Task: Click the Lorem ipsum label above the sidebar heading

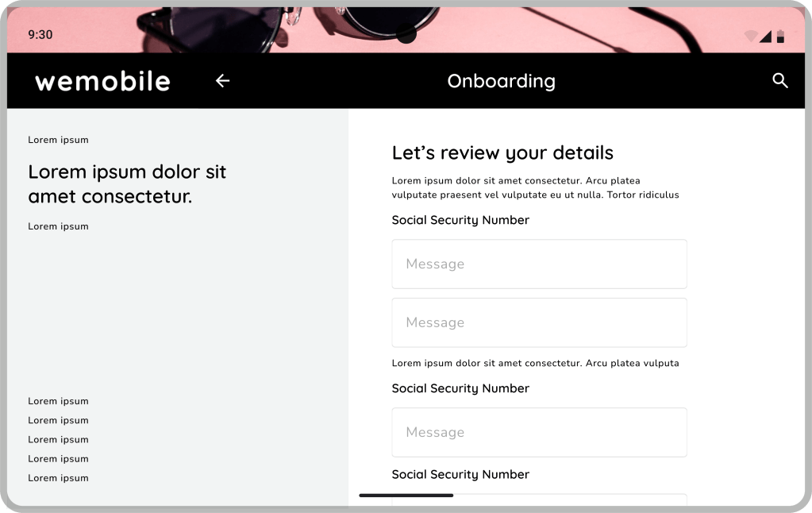Action: [58, 140]
